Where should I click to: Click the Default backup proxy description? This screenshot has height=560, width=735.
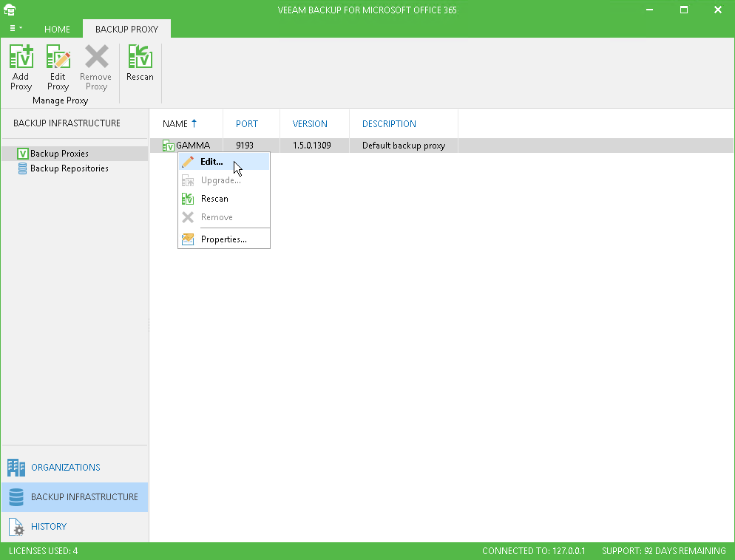(404, 145)
